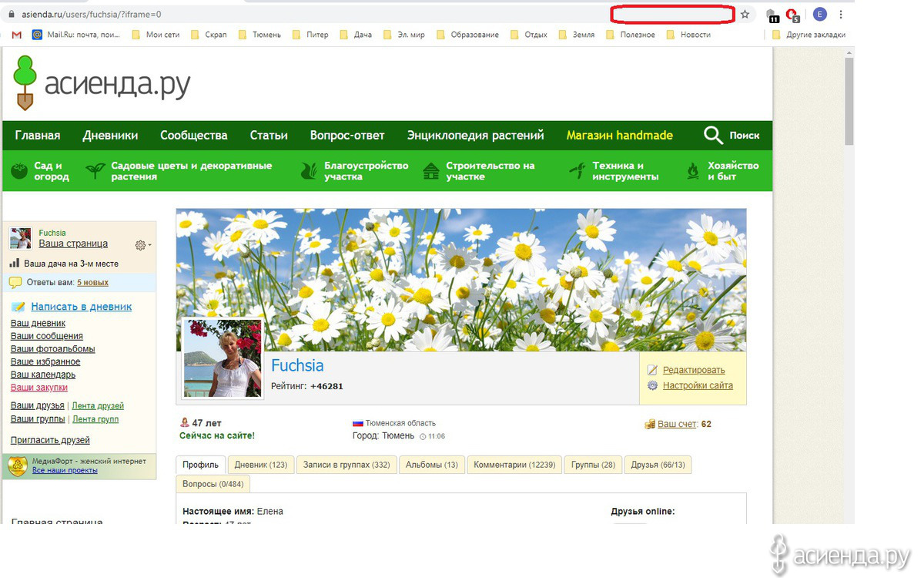Click the speech bubble icon beside Ответы вам
The width and height of the screenshot is (924, 578).
(x=15, y=283)
